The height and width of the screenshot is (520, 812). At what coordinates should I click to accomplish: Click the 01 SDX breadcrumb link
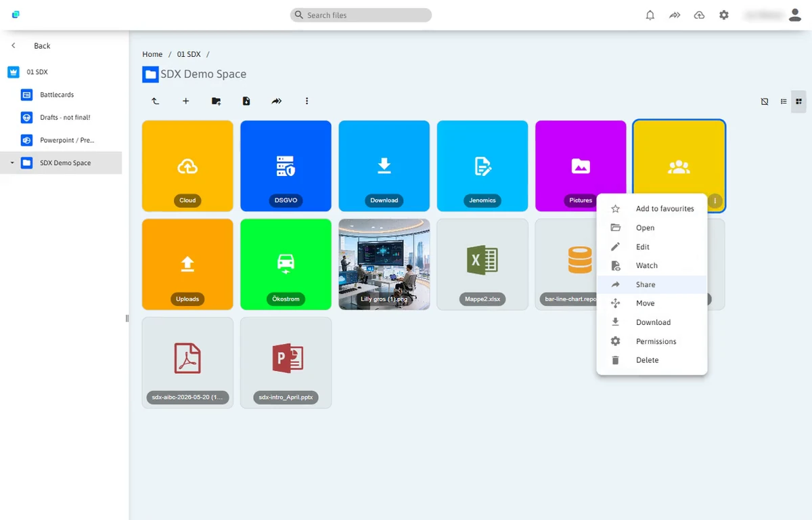pyautogui.click(x=189, y=54)
